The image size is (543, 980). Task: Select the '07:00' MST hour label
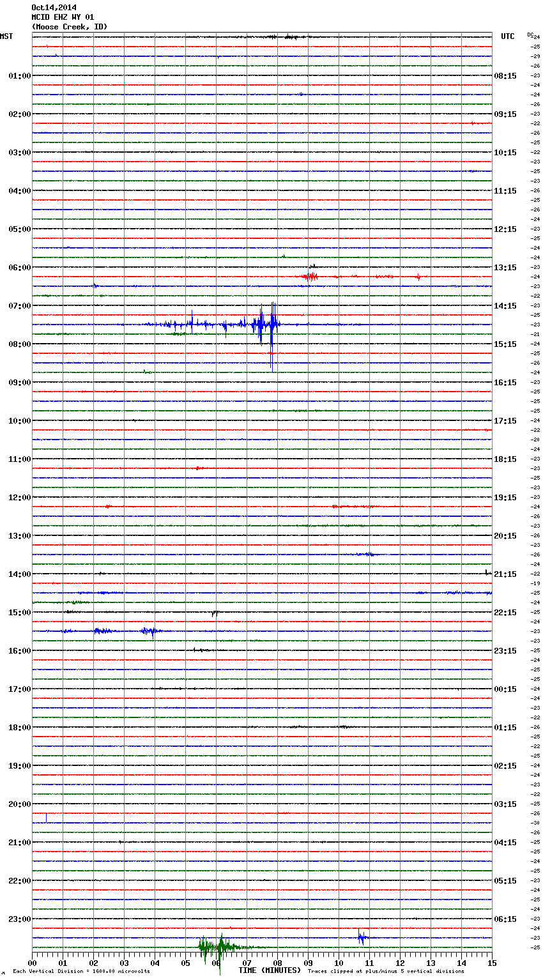(19, 306)
